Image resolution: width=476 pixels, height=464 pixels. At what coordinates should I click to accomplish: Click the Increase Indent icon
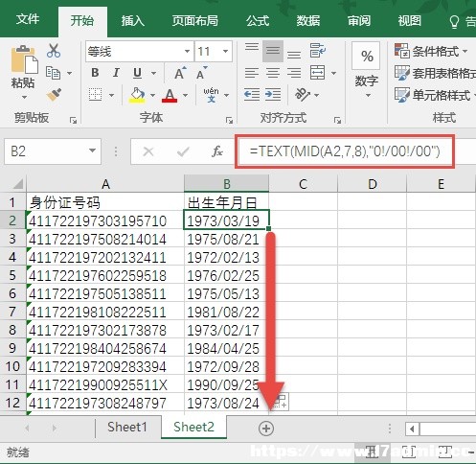273,95
